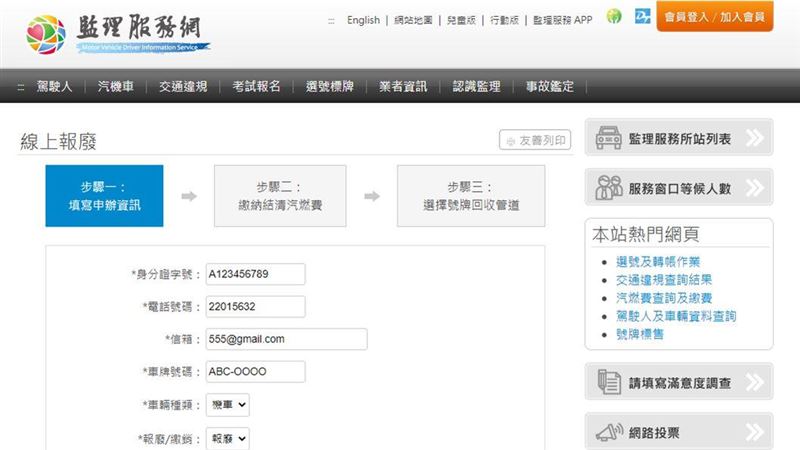This screenshot has width=800, height=450.
Task: Click the people icon beside 服務窗口等候人數
Action: pos(609,188)
